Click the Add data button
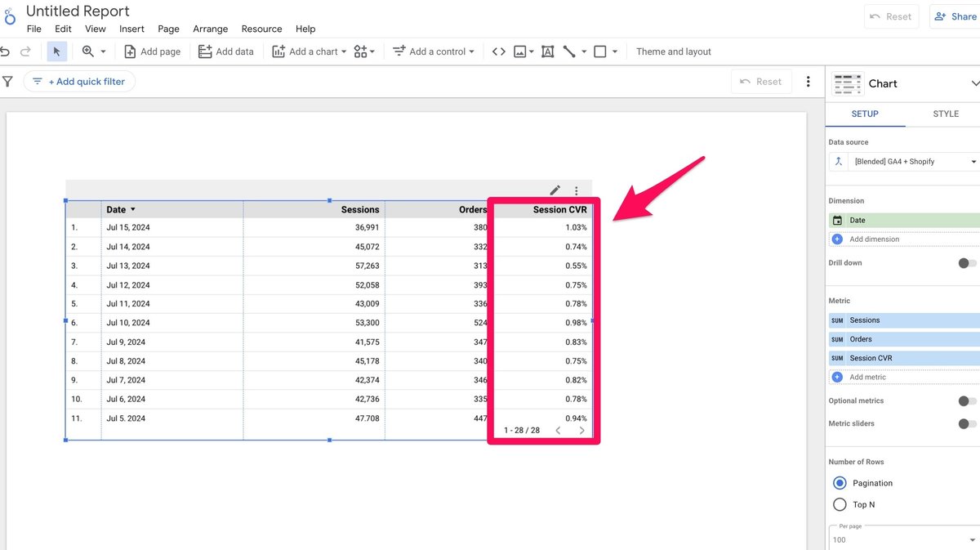The image size is (980, 550). pyautogui.click(x=226, y=51)
